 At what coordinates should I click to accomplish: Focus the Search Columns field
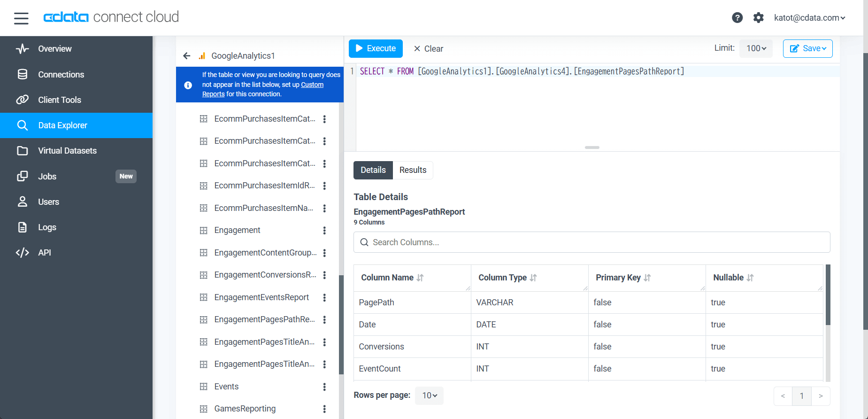[x=591, y=242]
